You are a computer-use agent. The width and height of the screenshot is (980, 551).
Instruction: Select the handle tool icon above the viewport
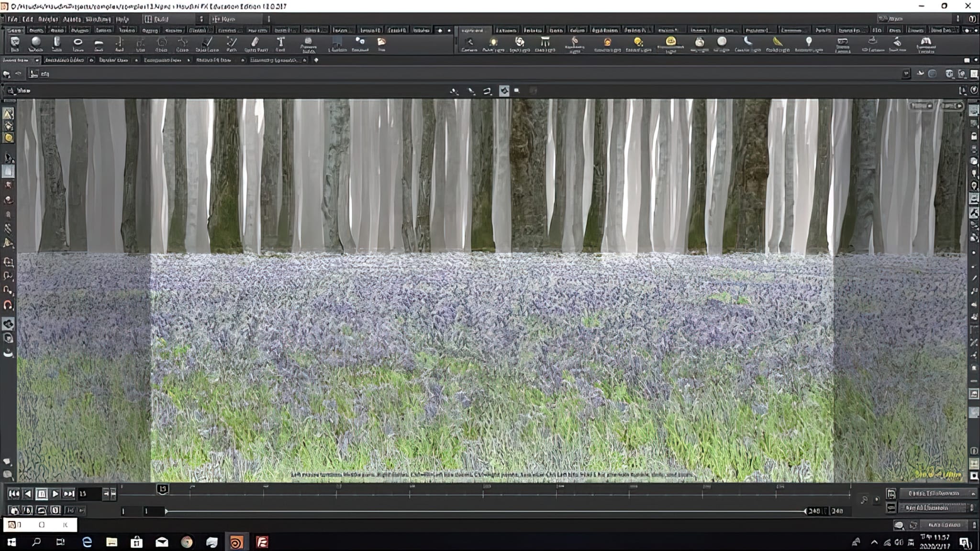coord(504,90)
